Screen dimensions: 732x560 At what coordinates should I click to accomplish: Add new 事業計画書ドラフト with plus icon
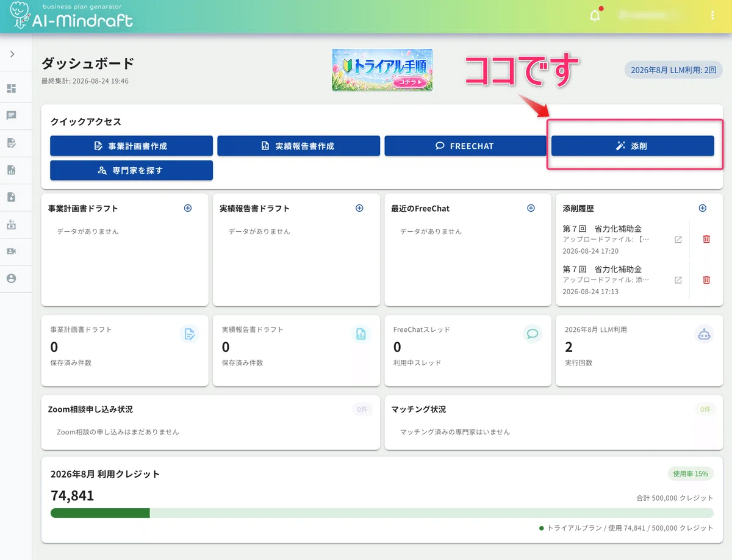pyautogui.click(x=188, y=208)
